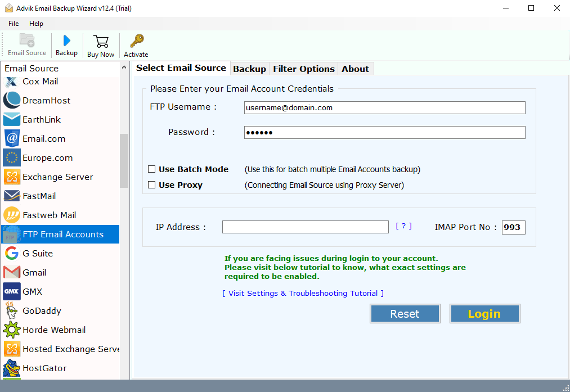The height and width of the screenshot is (392, 570).
Task: Click the FTP Username input field
Action: [x=385, y=107]
